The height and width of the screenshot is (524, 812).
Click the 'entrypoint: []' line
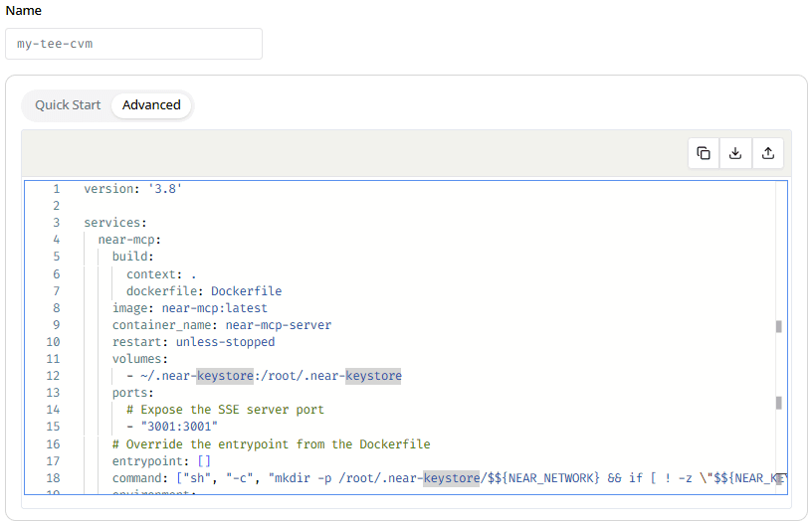161,460
